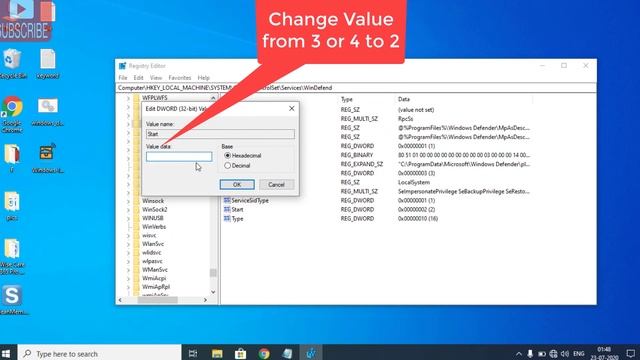
Task: Select the Start value icon in list
Action: point(227,209)
